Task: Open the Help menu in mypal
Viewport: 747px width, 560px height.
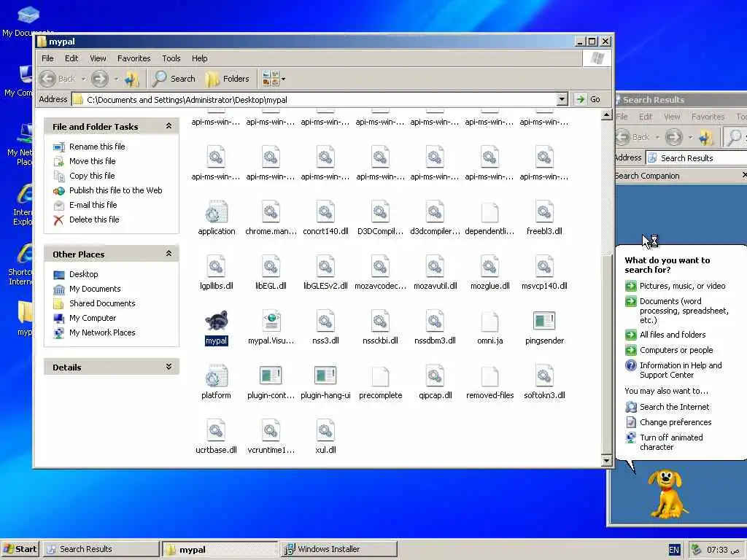Action: [x=200, y=58]
